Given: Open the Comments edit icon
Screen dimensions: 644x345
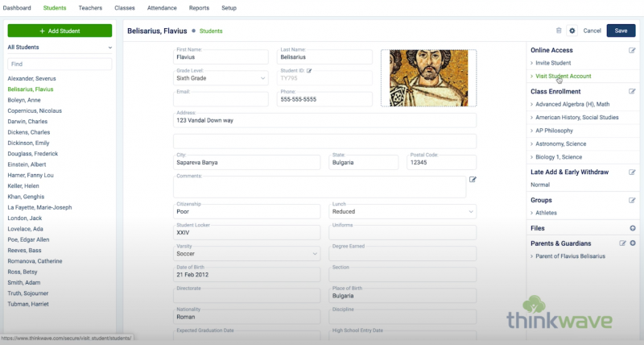Looking at the screenshot, I should coord(473,179).
